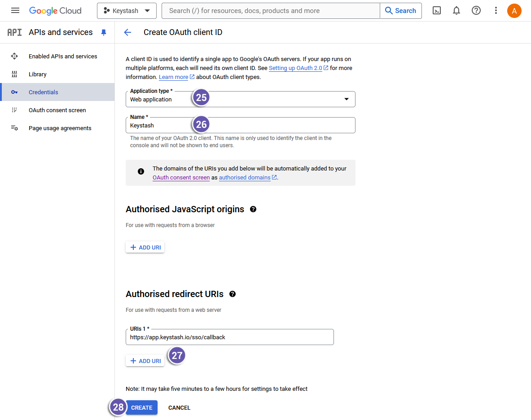Open the Library menu item
This screenshot has height=420, width=531.
[x=57, y=74]
